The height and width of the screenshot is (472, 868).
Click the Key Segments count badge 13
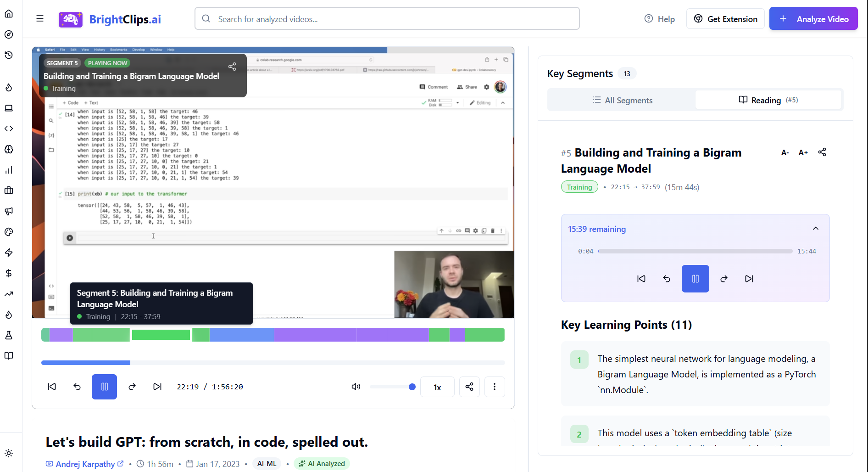click(627, 73)
